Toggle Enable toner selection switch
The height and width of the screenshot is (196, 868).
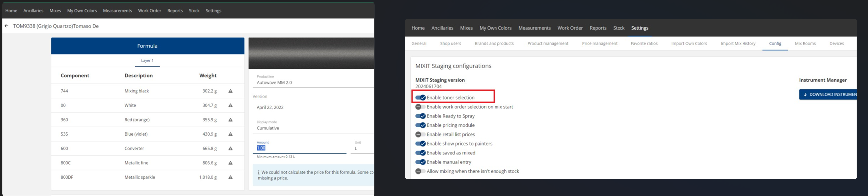tap(420, 98)
